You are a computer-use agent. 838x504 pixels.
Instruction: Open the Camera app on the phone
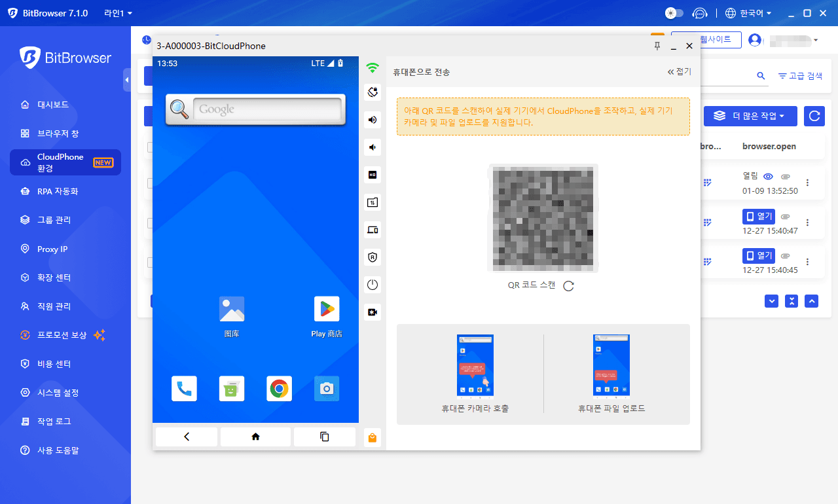(x=327, y=388)
